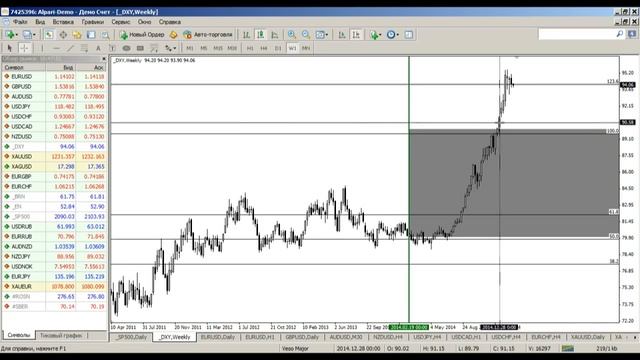Select the USDJPY row in Market Watch

[54, 107]
